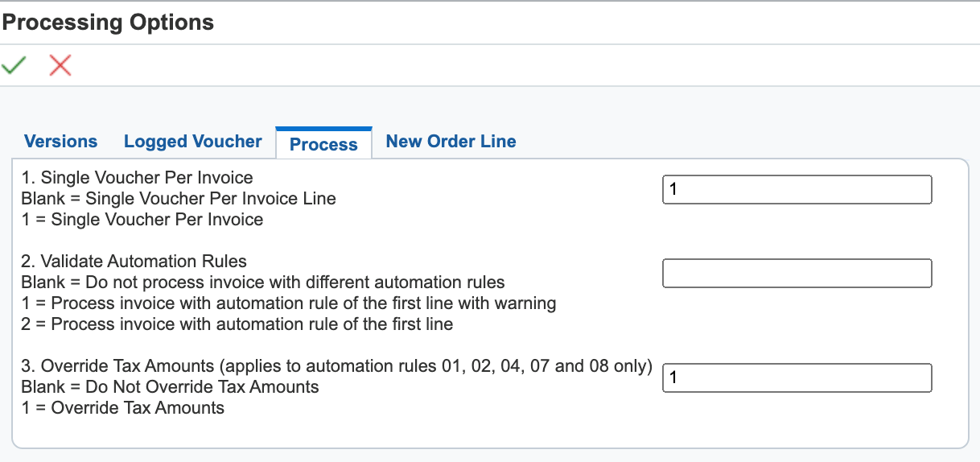Image resolution: width=980 pixels, height=462 pixels.
Task: Click the empty Validate Automation Rules field
Action: pos(797,274)
